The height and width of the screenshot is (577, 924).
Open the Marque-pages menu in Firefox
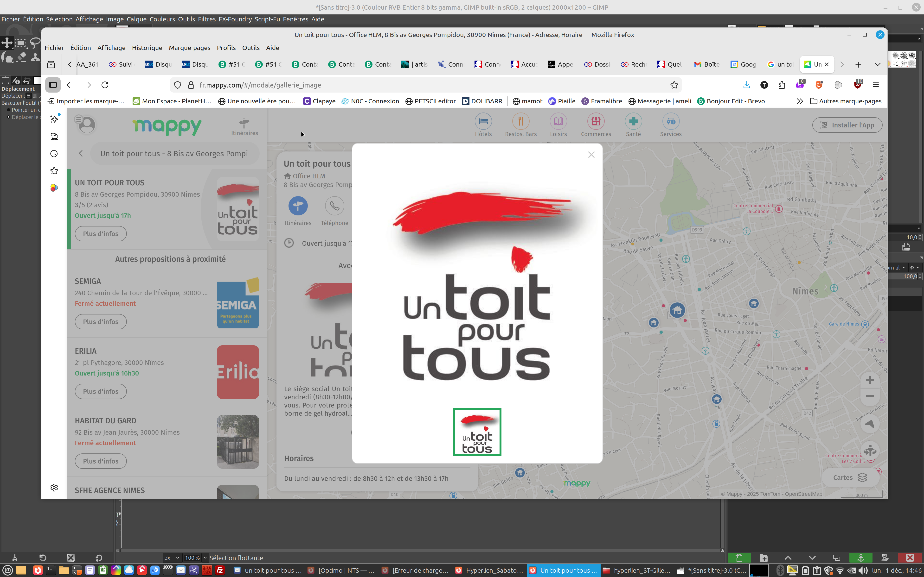189,48
